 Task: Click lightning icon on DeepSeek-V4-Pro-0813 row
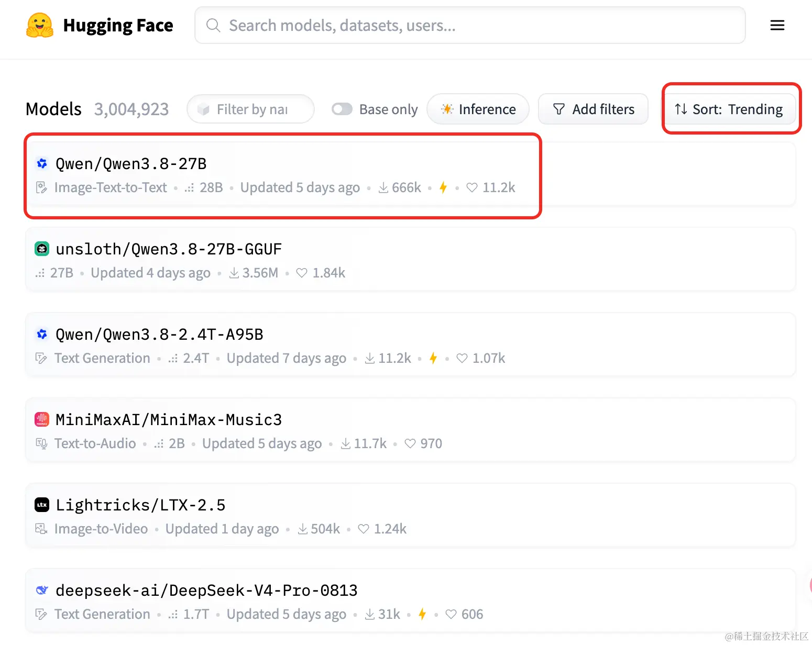422,614
